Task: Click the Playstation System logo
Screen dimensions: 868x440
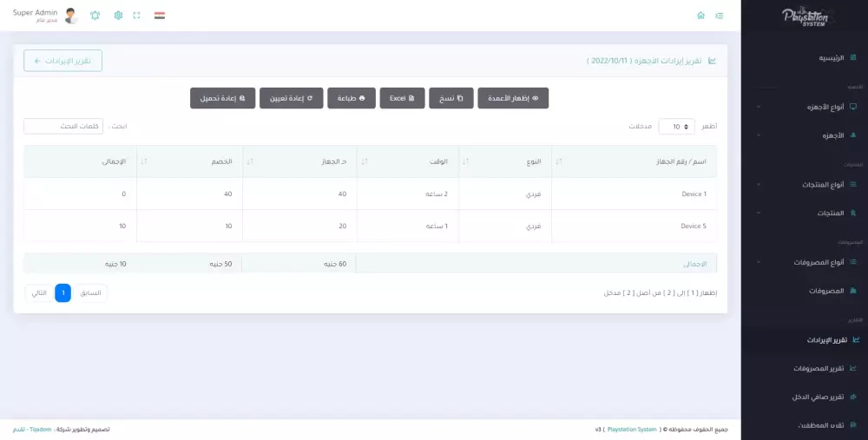Action: click(804, 17)
